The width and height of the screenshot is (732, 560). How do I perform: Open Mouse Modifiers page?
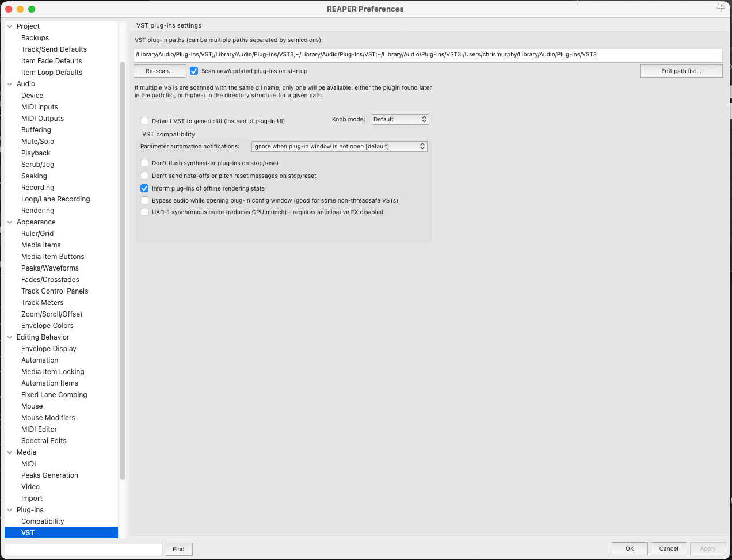point(48,418)
